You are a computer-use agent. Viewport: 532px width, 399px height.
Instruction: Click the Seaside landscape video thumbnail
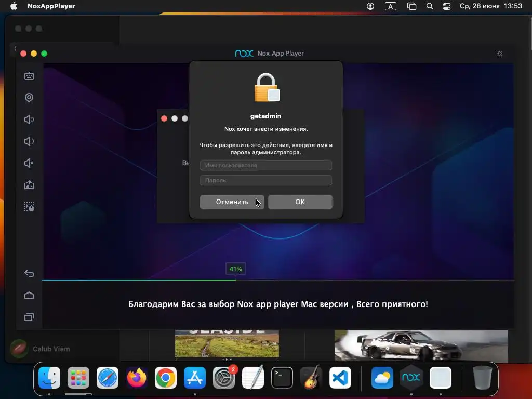(227, 344)
